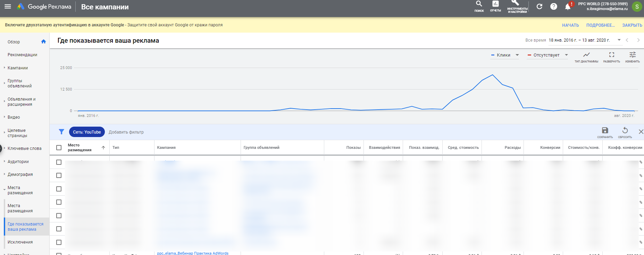Open tools and settings wrench

click(x=517, y=3)
